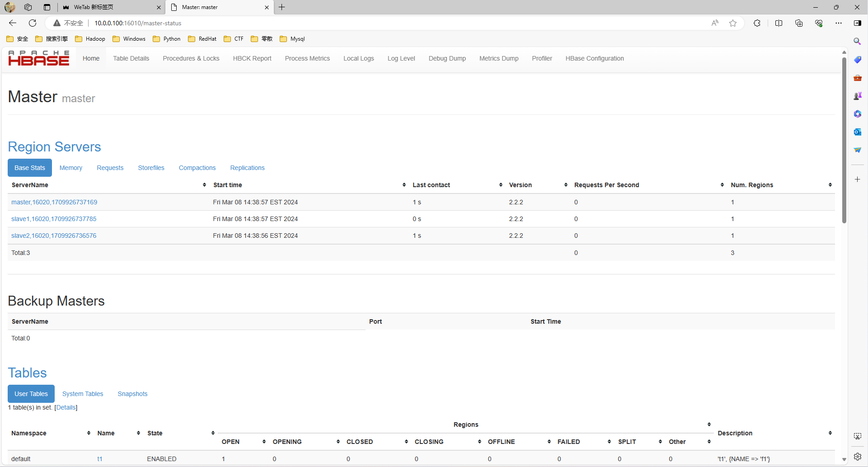
Task: Sort region servers by Start time arrows
Action: [x=404, y=185]
